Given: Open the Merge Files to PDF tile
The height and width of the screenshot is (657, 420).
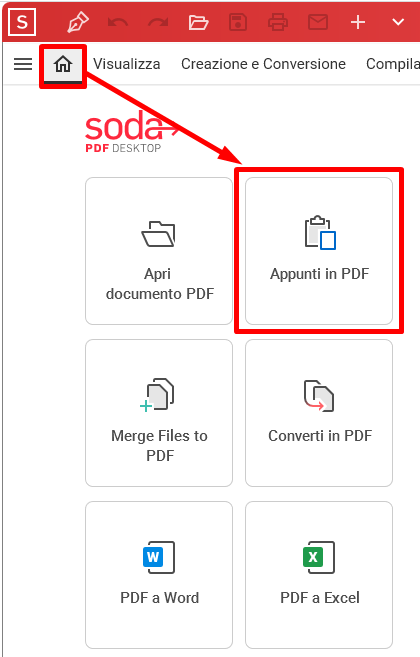Looking at the screenshot, I should pos(159,413).
